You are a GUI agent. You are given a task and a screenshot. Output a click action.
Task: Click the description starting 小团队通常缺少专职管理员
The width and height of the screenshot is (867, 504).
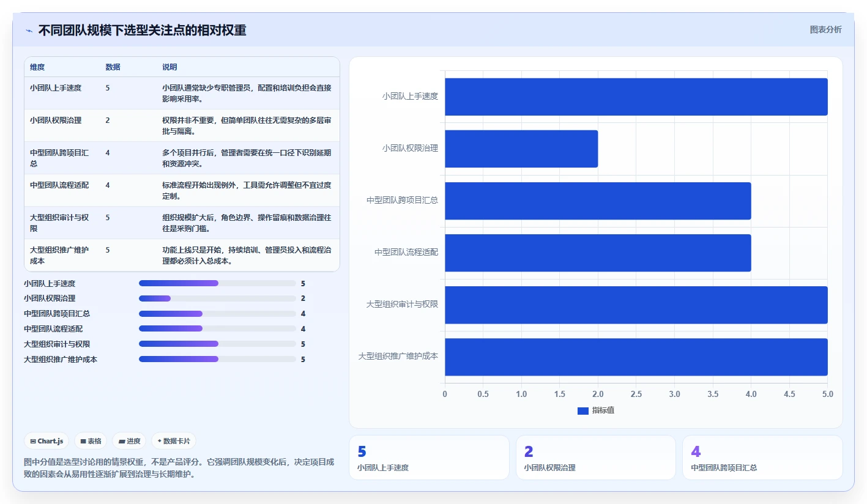point(247,93)
